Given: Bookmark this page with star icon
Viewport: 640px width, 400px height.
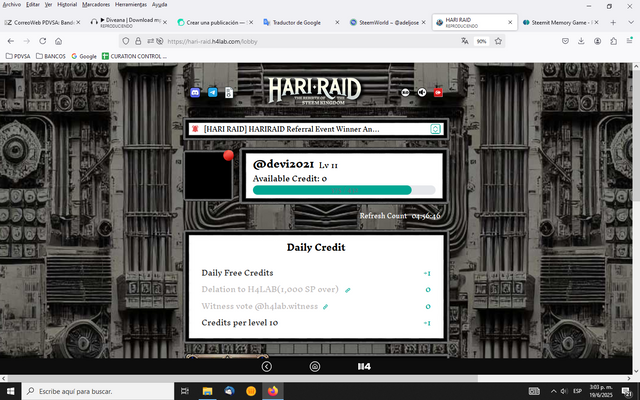Looking at the screenshot, I should (498, 41).
